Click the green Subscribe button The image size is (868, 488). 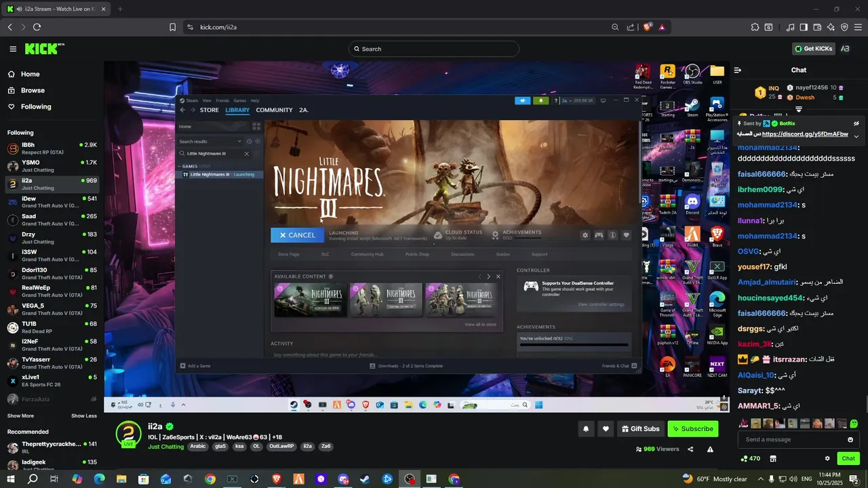[692, 428]
